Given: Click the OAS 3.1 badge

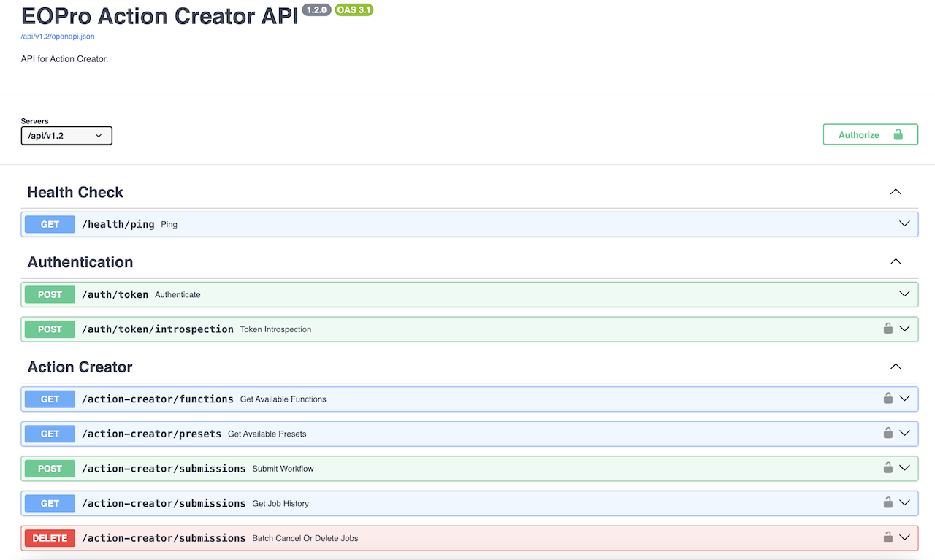Looking at the screenshot, I should (354, 10).
